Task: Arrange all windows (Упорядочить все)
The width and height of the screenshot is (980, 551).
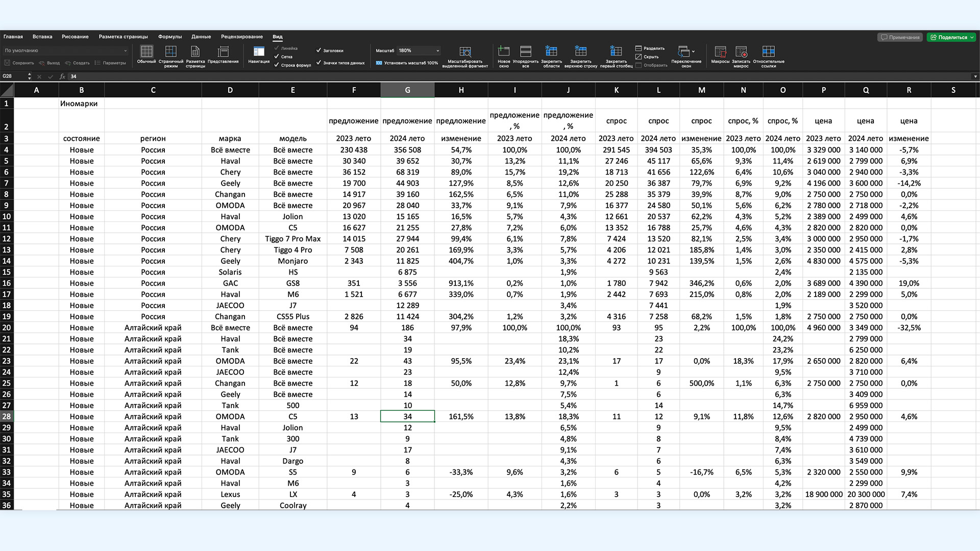Action: [526, 56]
